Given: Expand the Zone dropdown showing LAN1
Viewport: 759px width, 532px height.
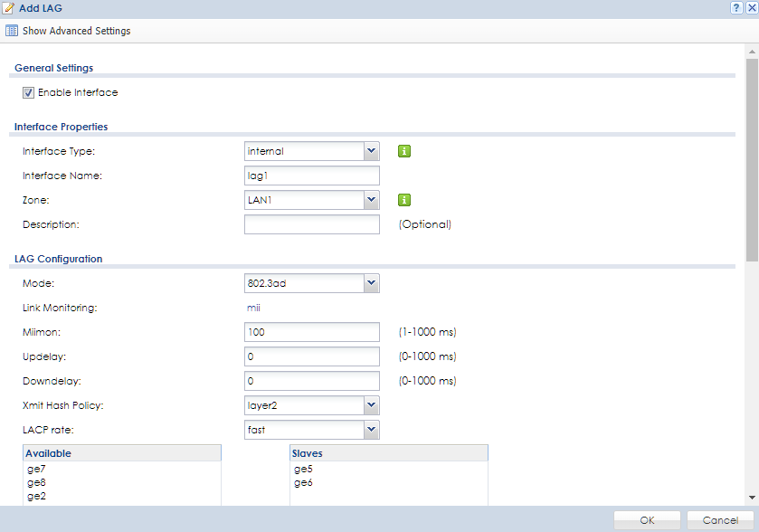Looking at the screenshot, I should tap(371, 200).
